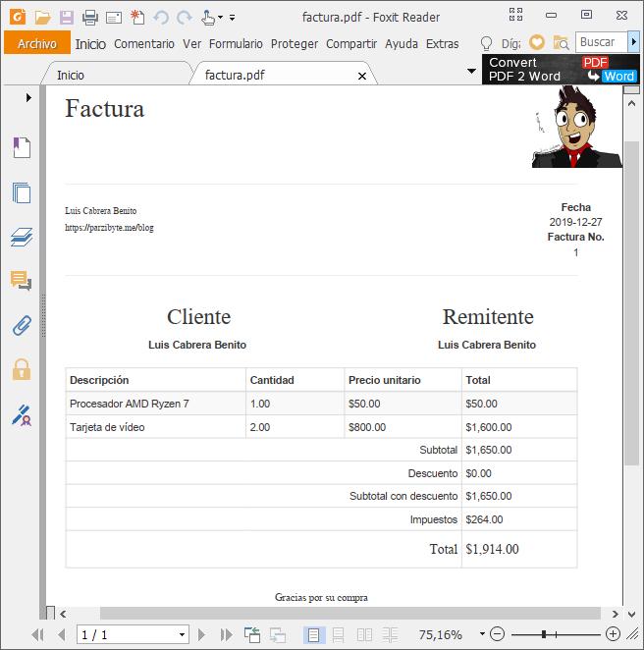Go to the last page button

(x=226, y=634)
